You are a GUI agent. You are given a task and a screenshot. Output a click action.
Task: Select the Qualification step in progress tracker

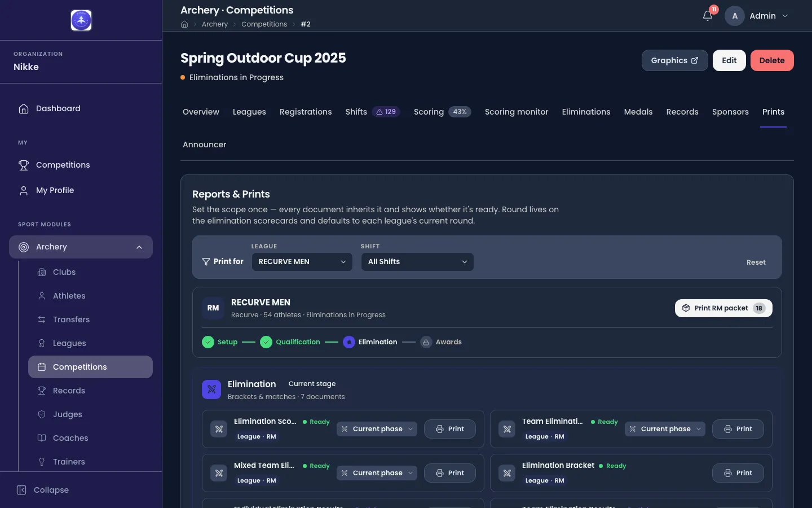pos(290,342)
